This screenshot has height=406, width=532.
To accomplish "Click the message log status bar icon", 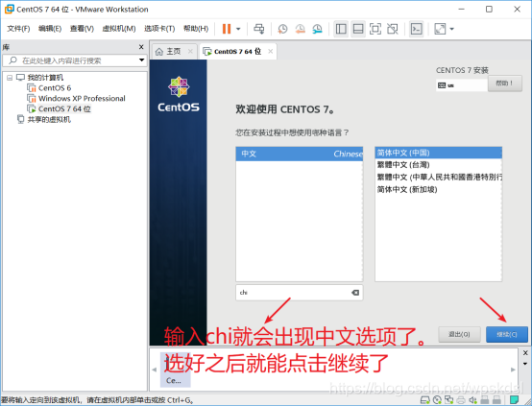I will pyautogui.click(x=515, y=400).
